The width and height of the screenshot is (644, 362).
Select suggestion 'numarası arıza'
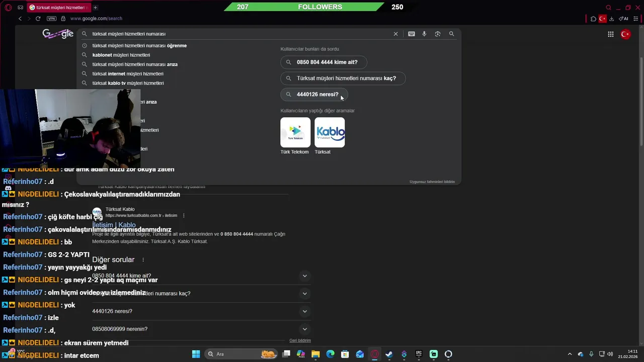135,64
